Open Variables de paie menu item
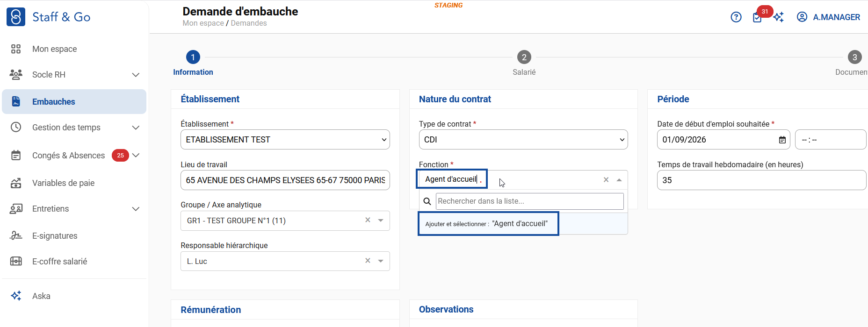 point(63,183)
